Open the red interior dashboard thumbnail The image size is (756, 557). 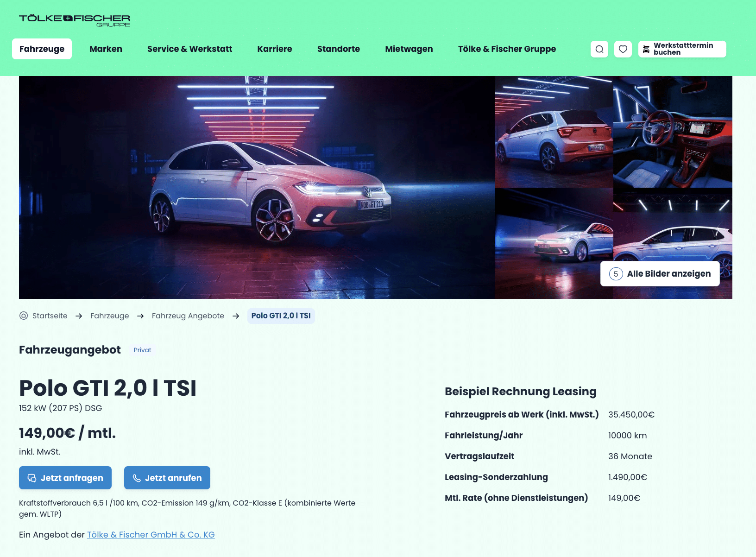(673, 132)
